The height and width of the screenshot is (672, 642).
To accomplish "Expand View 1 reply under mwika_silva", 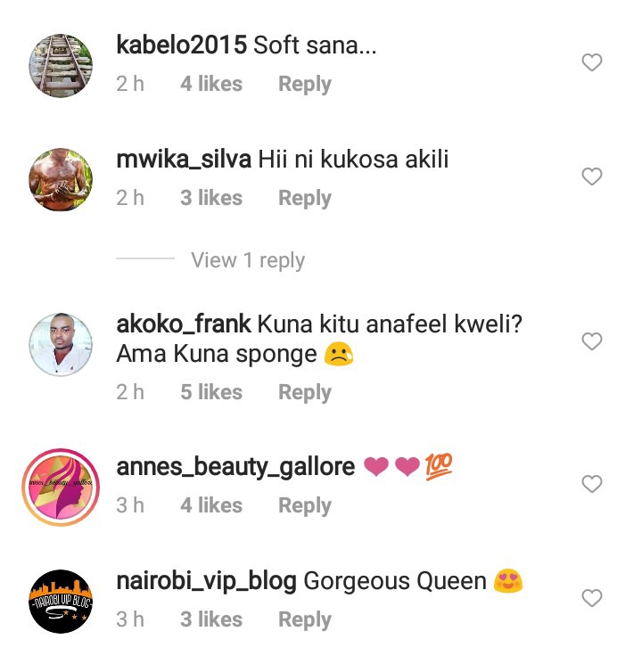I will (248, 260).
